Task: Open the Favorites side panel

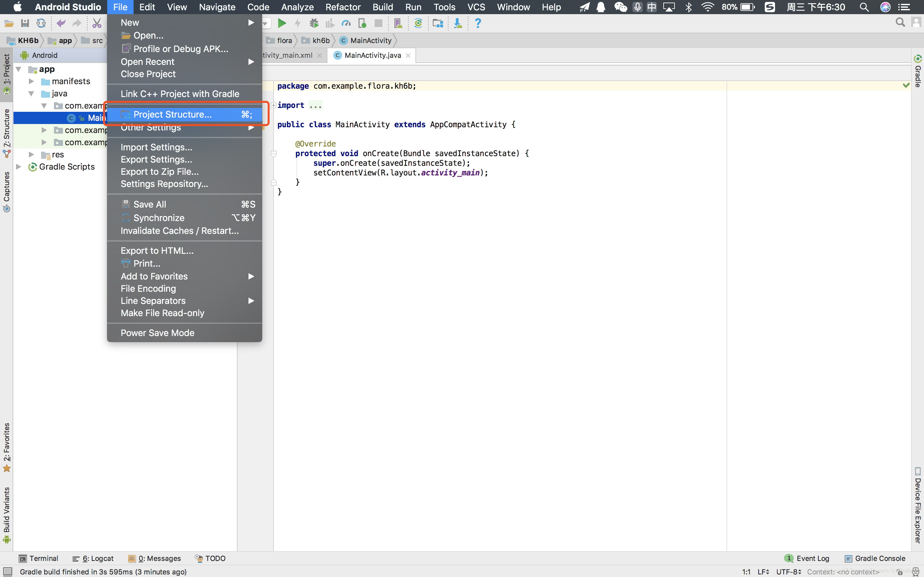Action: point(6,447)
